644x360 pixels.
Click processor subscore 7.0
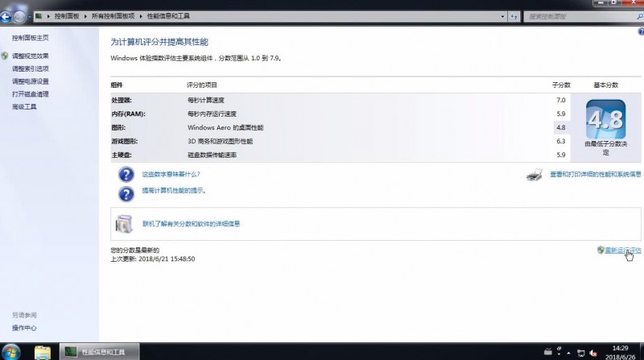[x=561, y=100]
